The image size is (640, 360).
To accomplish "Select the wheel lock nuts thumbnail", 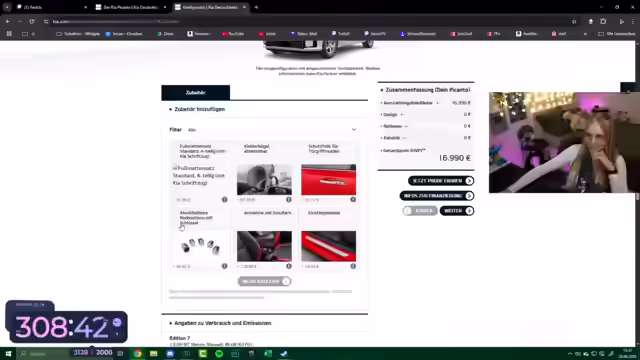I will click(x=200, y=246).
